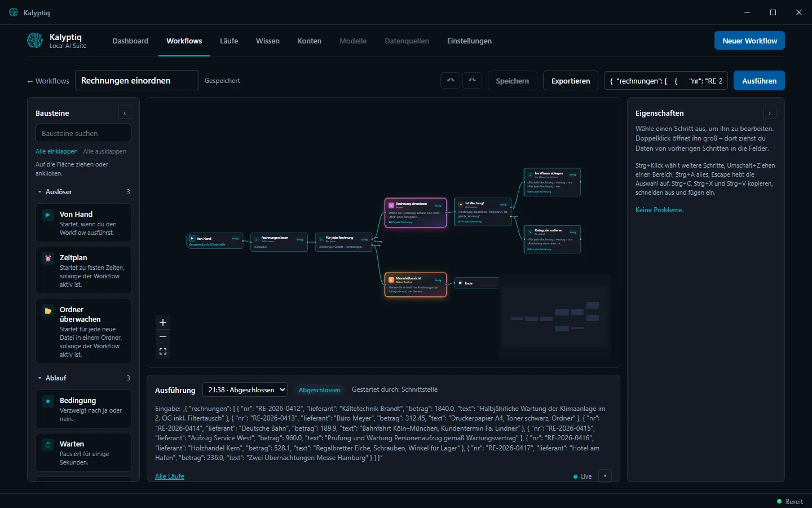Open the Wissen tab
This screenshot has width=812, height=508.
coord(268,41)
